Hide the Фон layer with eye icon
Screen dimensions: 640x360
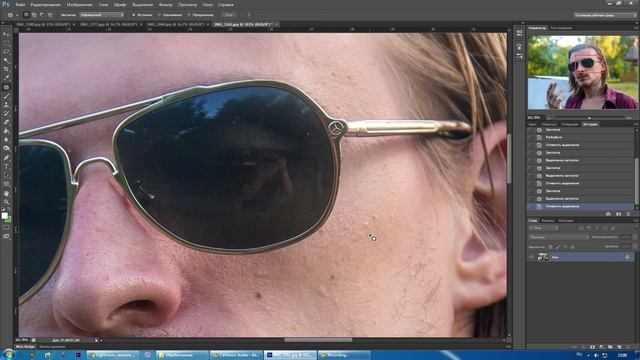[531, 257]
